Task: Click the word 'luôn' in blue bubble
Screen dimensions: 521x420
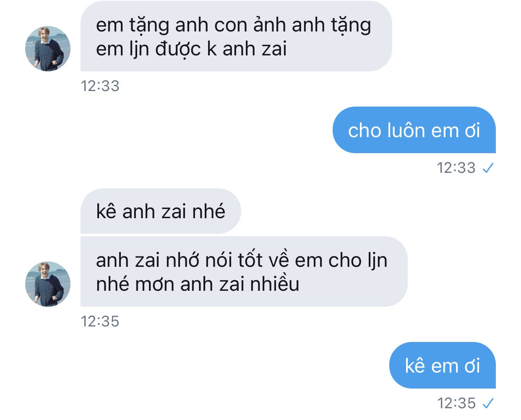Action: 406,130
